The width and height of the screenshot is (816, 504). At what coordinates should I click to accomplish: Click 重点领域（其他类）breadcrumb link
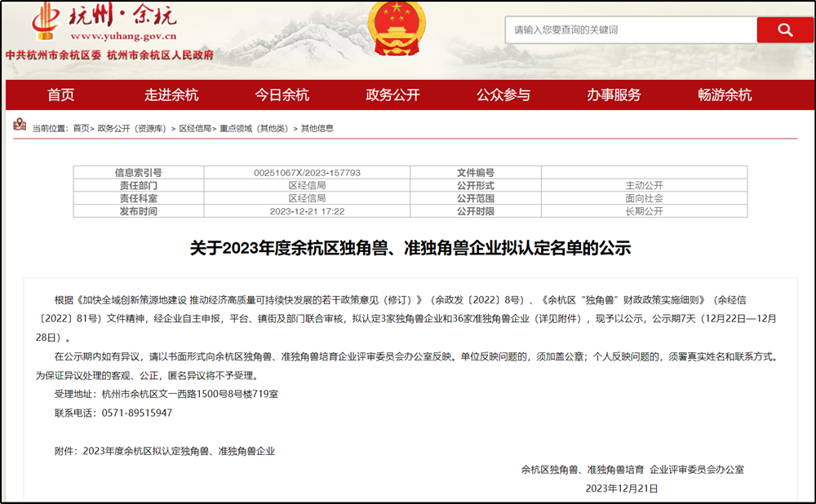coord(254,128)
